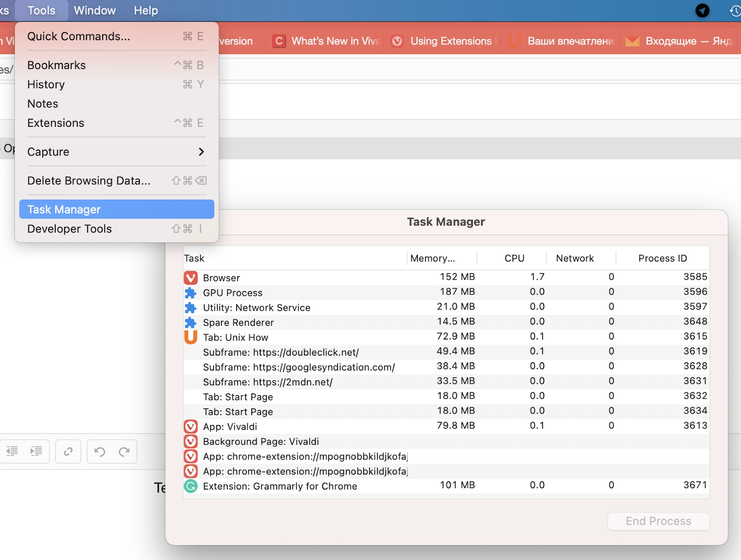Image resolution: width=741 pixels, height=560 pixels.
Task: Sort by the Memory column header
Action: tap(442, 258)
